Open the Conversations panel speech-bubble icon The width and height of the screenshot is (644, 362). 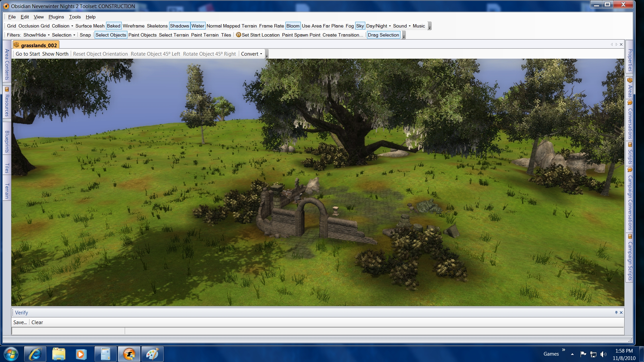pyautogui.click(x=630, y=103)
